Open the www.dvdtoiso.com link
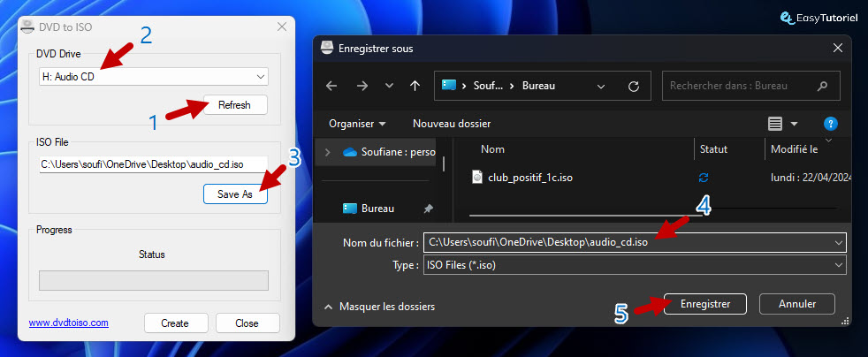Image resolution: width=868 pixels, height=357 pixels. (x=69, y=323)
